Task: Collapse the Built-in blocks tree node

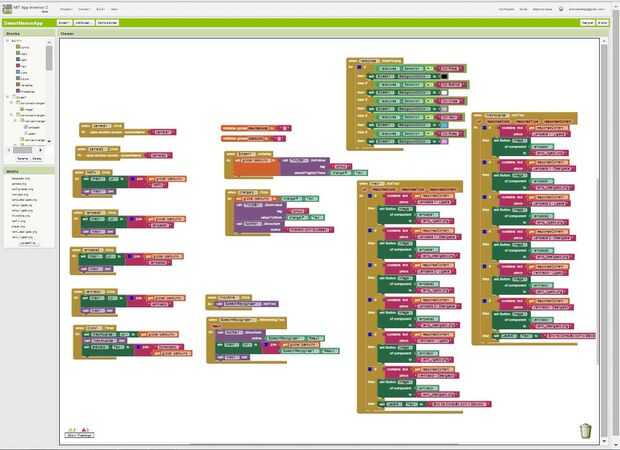Action: point(8,41)
